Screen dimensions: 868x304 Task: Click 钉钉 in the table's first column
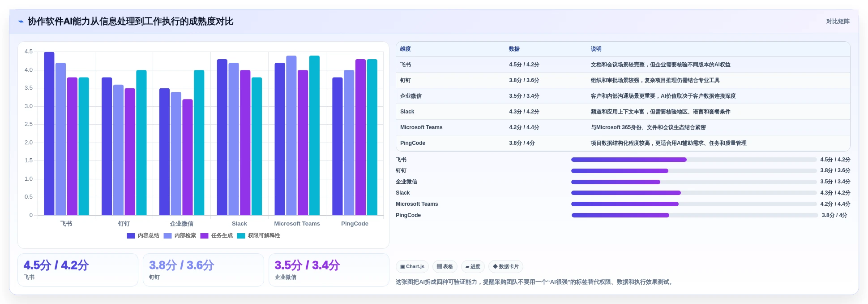[406, 80]
